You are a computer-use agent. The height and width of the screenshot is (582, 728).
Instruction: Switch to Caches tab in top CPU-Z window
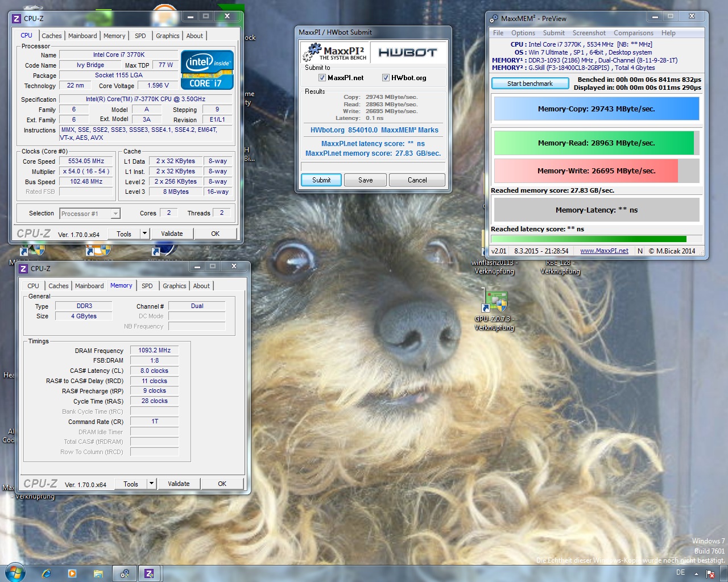(x=51, y=36)
